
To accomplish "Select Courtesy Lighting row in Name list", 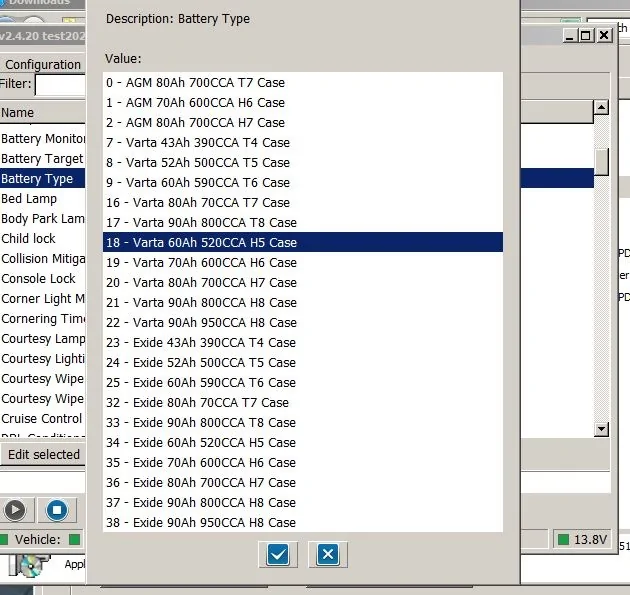I will tap(43, 358).
